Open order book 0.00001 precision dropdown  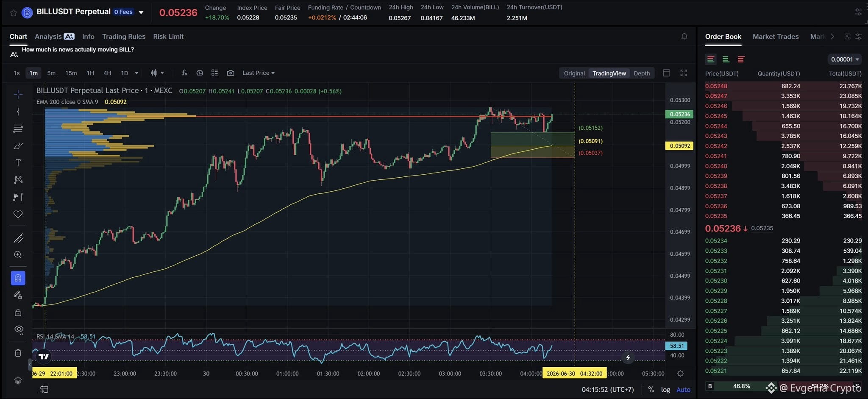pyautogui.click(x=845, y=59)
